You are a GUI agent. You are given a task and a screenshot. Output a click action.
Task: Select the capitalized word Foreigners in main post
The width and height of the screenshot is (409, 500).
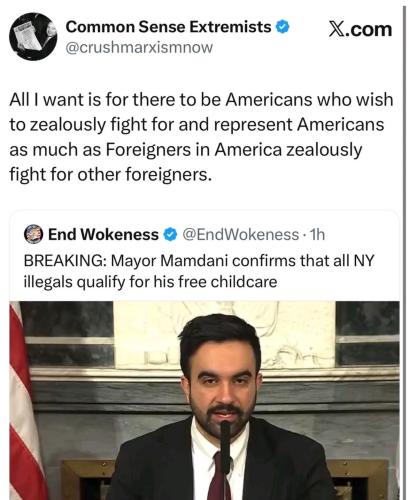tap(149, 150)
